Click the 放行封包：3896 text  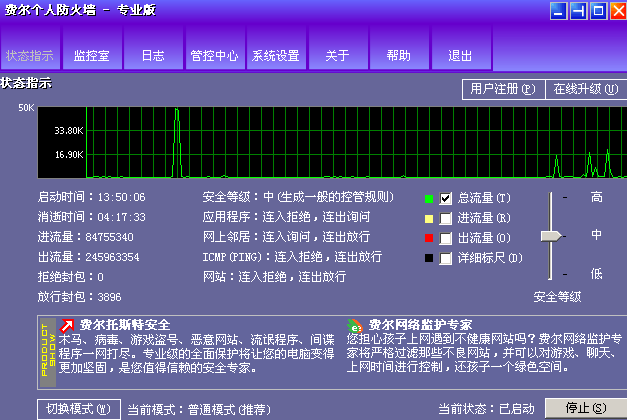pyautogui.click(x=79, y=297)
